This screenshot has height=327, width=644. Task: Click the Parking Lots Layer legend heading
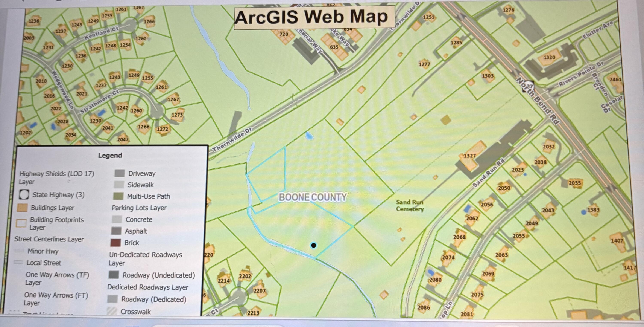coord(139,208)
